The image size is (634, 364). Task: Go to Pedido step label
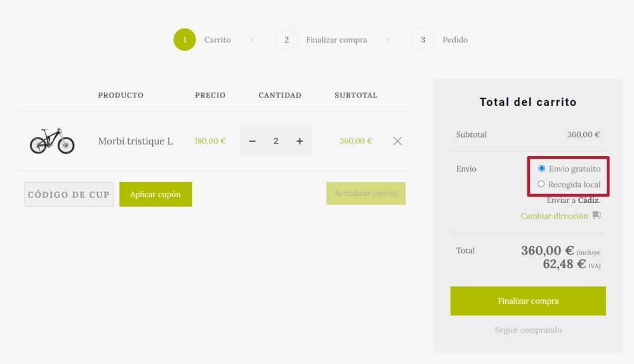tap(455, 40)
